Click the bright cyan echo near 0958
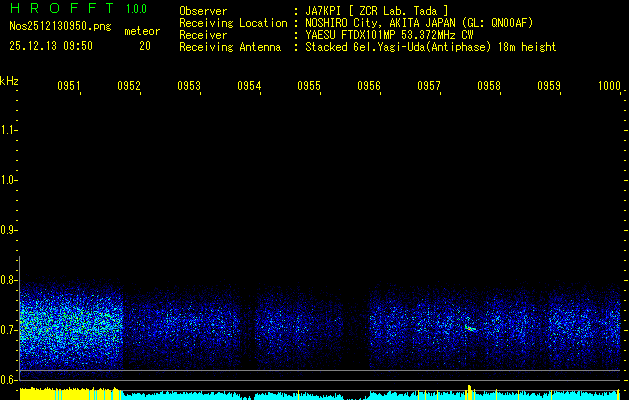Image resolution: width=629 pixels, height=400 pixels. (x=470, y=326)
